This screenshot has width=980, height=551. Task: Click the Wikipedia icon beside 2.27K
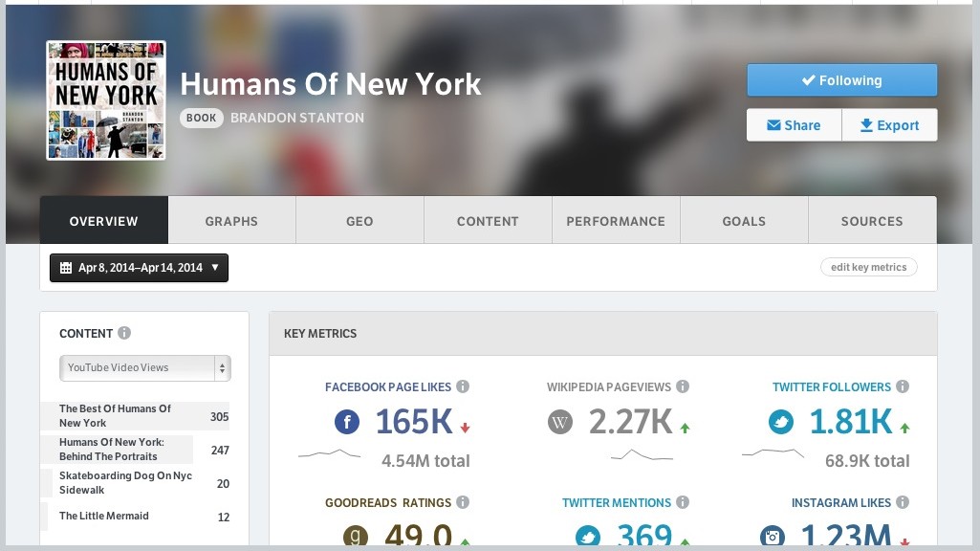560,422
